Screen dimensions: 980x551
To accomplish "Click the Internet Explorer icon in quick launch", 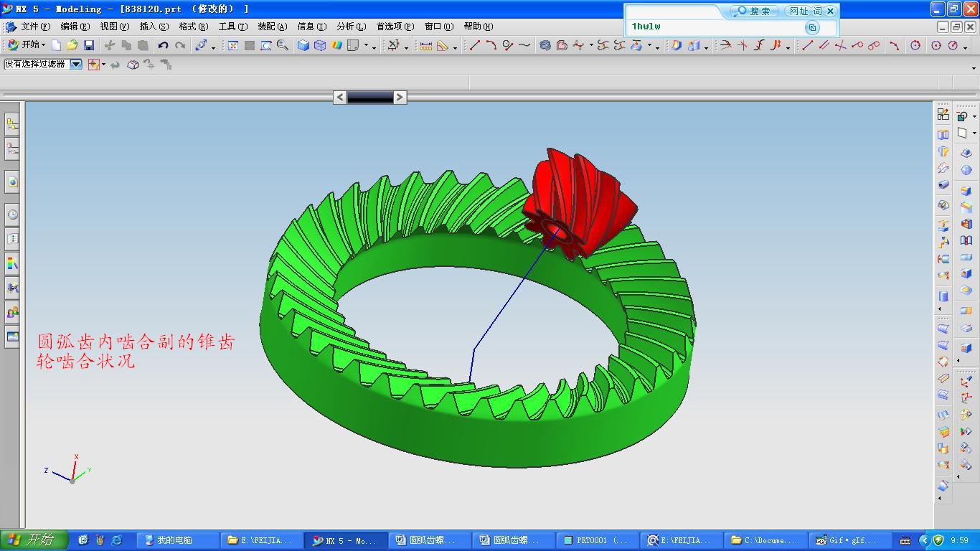I will [116, 540].
